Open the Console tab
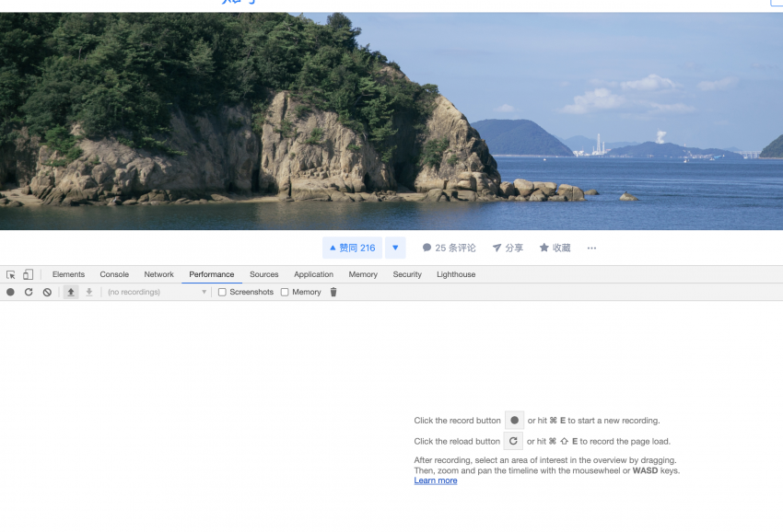Viewport: 783px width, 532px height. click(x=114, y=274)
